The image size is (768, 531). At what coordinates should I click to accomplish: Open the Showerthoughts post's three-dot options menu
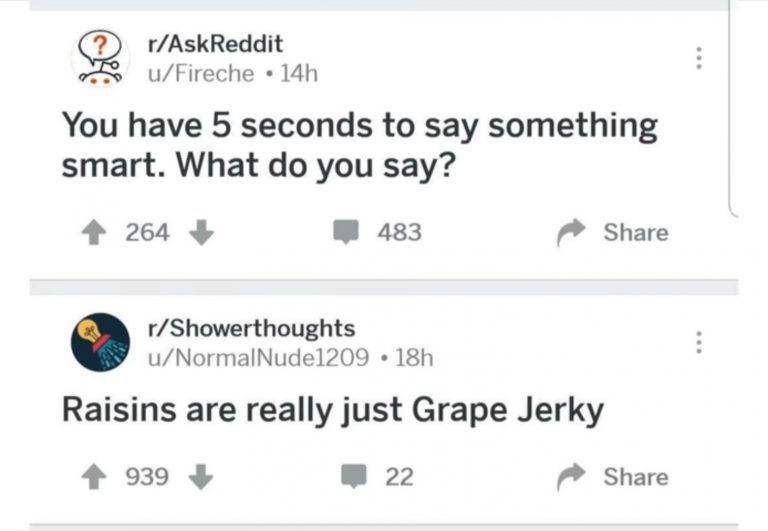point(699,341)
